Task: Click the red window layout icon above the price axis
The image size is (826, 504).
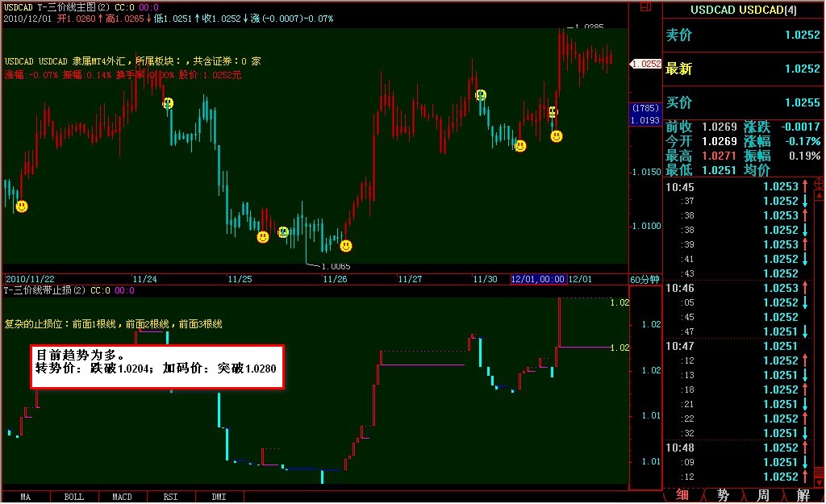Action: [x=645, y=6]
